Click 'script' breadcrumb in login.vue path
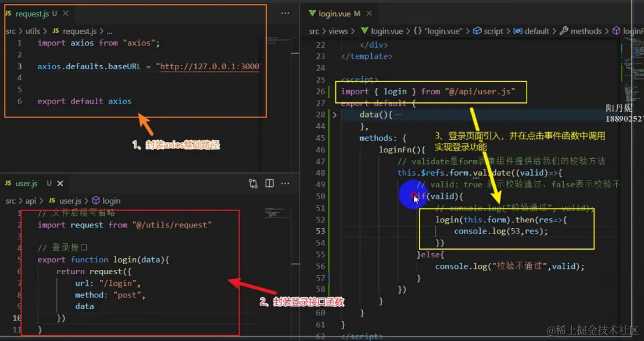This screenshot has height=341, width=644. (493, 31)
